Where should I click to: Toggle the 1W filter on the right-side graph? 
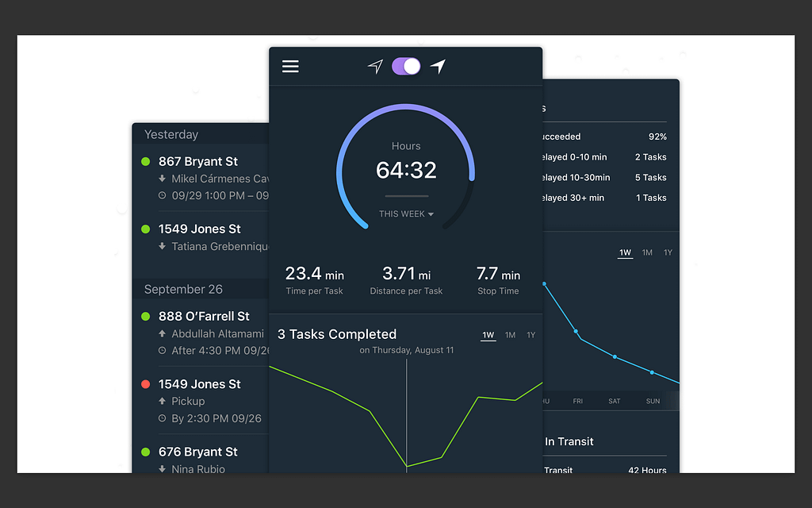[x=625, y=252]
